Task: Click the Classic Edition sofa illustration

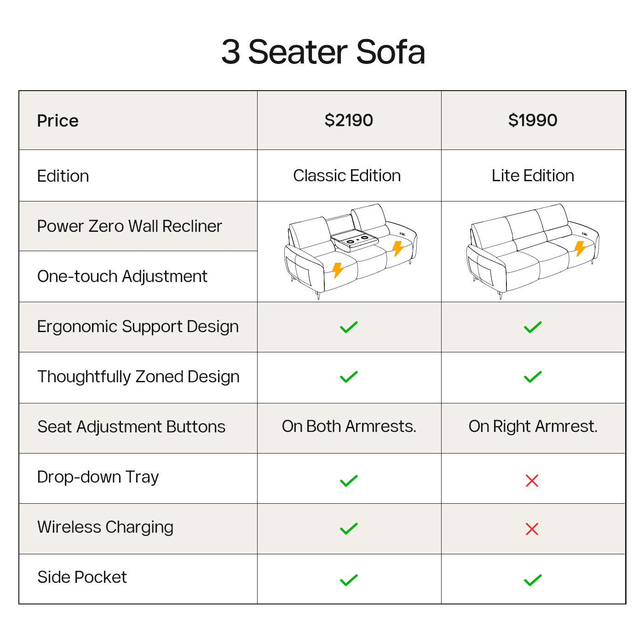Action: point(350,251)
